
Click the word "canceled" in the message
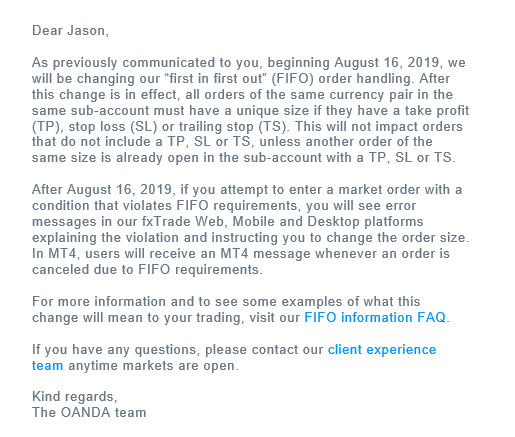[61, 269]
